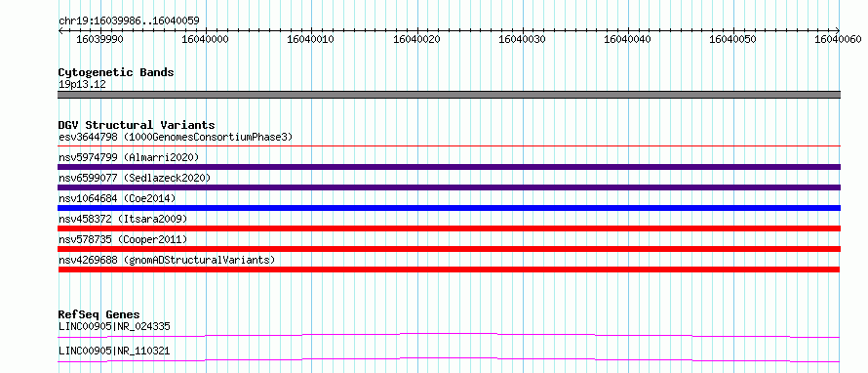The image size is (868, 373).
Task: Click the red nsv4269688 variant bar
Action: 449,269
